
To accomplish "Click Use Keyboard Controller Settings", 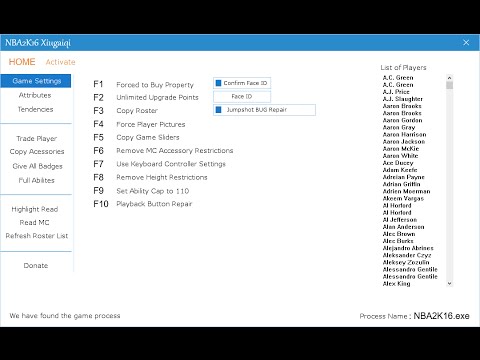I will point(171,164).
